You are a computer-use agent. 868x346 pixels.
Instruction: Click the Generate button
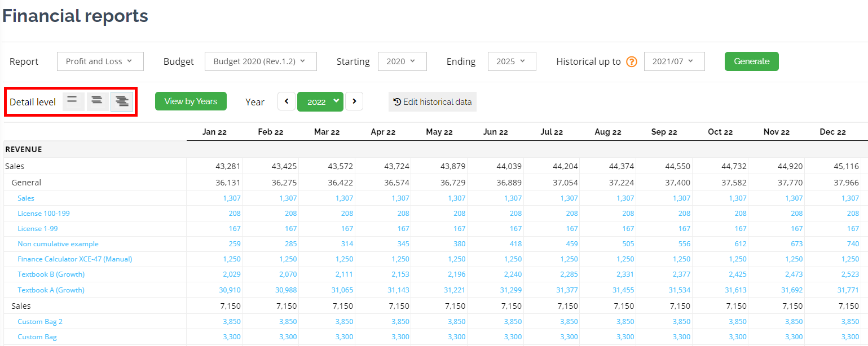coord(752,61)
